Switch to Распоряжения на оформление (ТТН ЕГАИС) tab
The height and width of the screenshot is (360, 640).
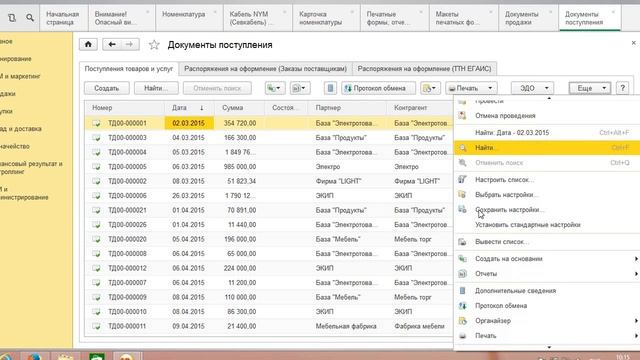coord(424,69)
